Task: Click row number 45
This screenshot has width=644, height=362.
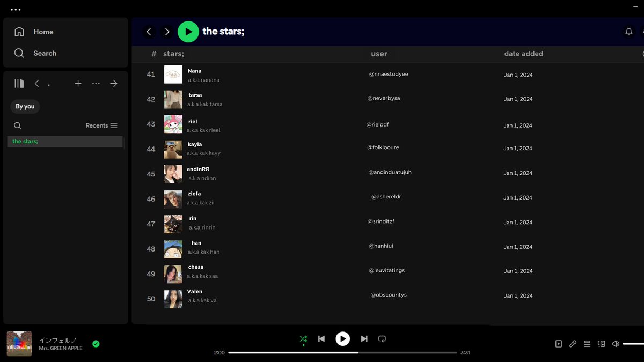Action: click(x=151, y=174)
